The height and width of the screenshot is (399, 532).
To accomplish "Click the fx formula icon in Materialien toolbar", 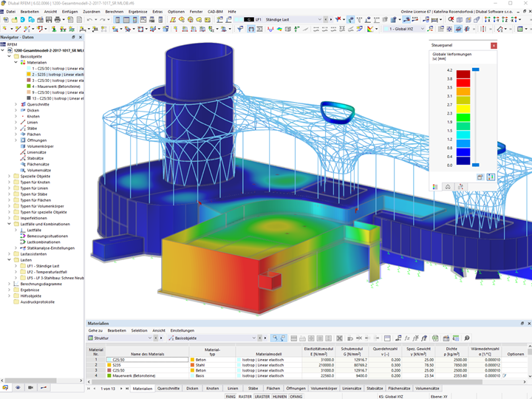I will tap(407, 338).
